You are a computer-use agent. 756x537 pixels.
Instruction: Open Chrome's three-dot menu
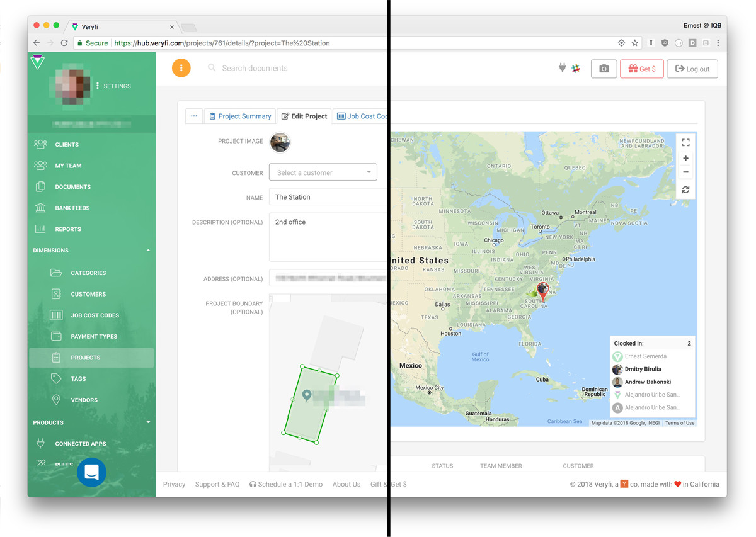coord(718,43)
